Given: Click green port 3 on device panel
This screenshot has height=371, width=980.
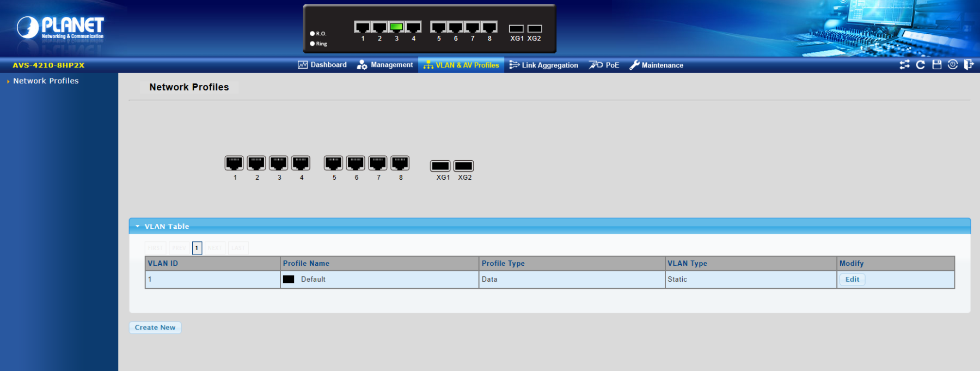Looking at the screenshot, I should point(396,27).
